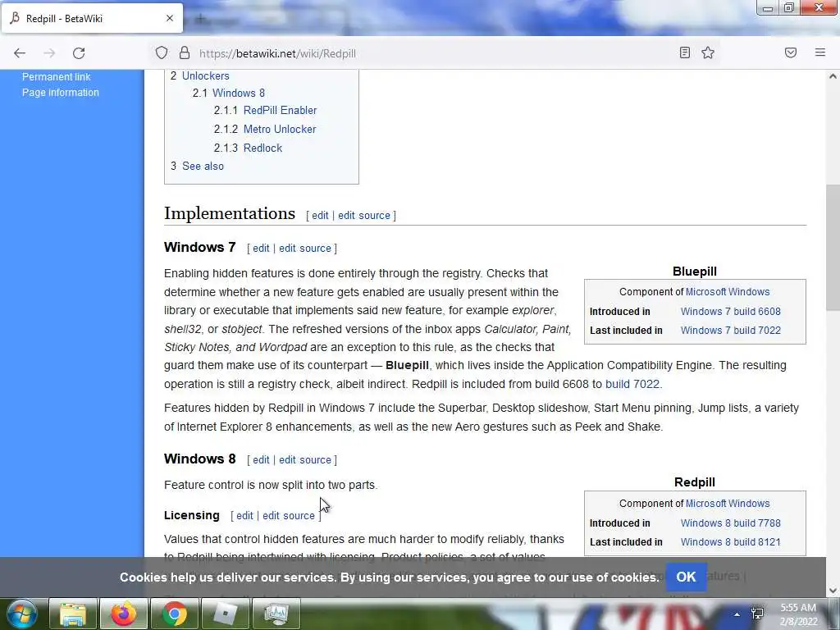Open File Explorer from taskbar
The width and height of the screenshot is (840, 630).
coord(73,614)
